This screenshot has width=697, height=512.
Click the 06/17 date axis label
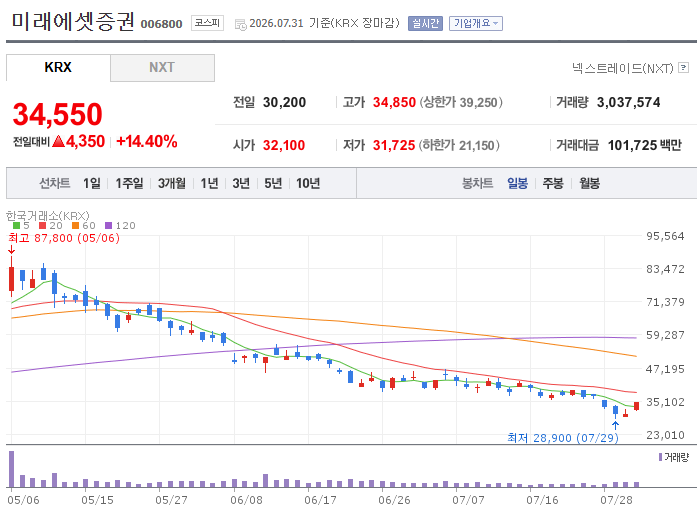(x=320, y=500)
